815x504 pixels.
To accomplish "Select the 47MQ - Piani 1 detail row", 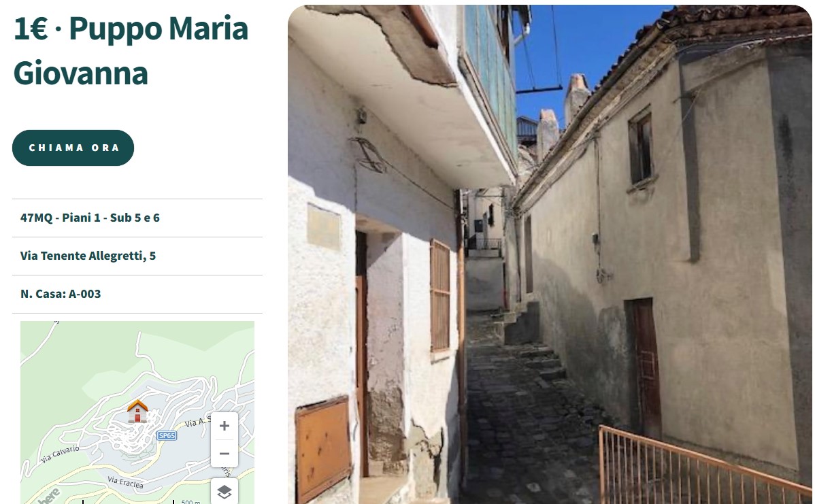I will point(137,218).
